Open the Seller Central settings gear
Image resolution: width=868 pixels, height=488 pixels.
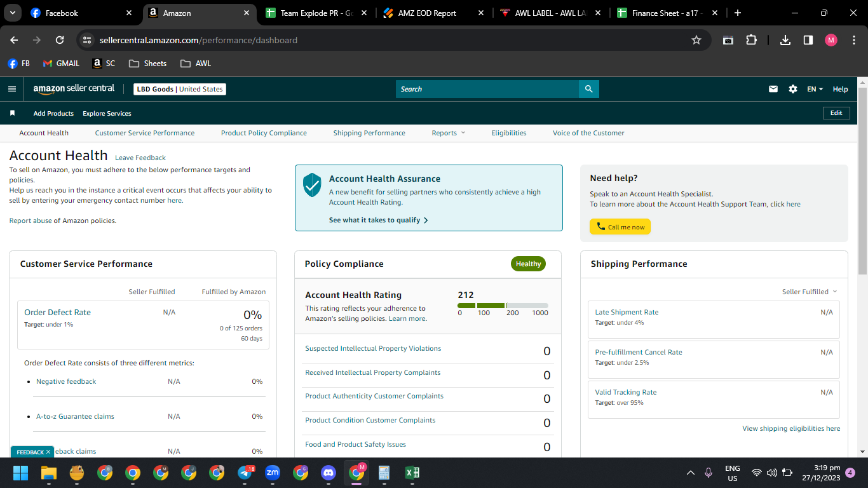click(793, 89)
